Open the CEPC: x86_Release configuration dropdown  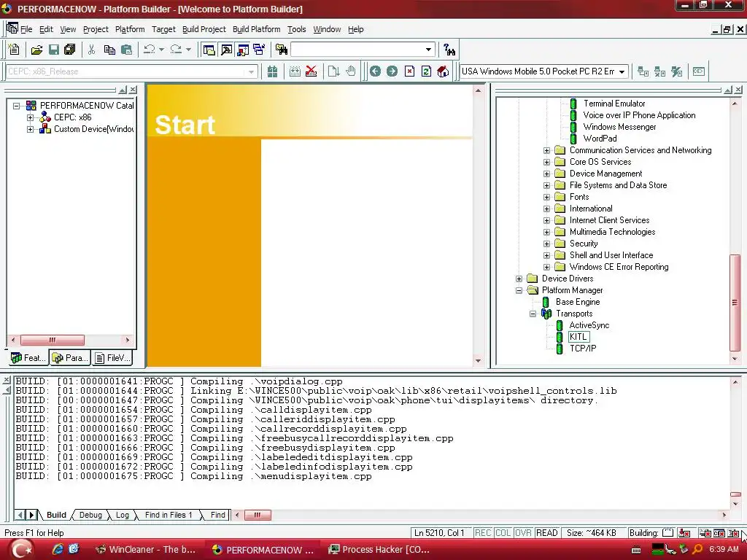[x=251, y=72]
